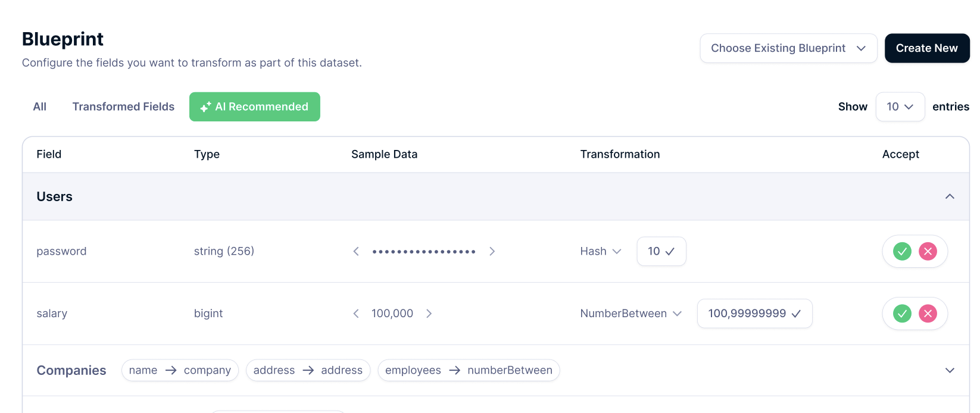
Task: Open the Hash transformation dropdown
Action: pyautogui.click(x=600, y=252)
